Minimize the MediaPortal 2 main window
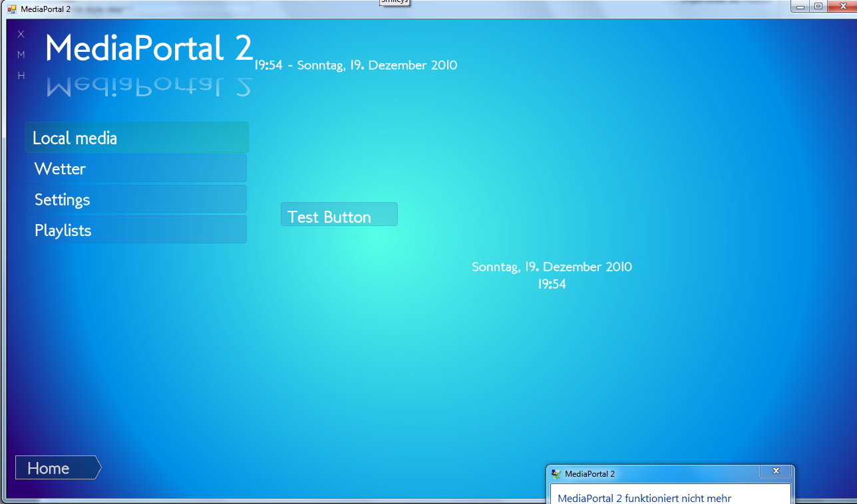This screenshot has height=504, width=857. [800, 6]
